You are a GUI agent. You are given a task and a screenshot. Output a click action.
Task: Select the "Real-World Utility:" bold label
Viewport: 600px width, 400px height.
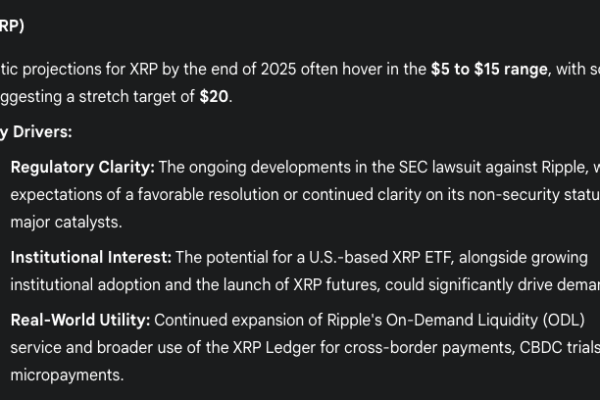[78, 320]
